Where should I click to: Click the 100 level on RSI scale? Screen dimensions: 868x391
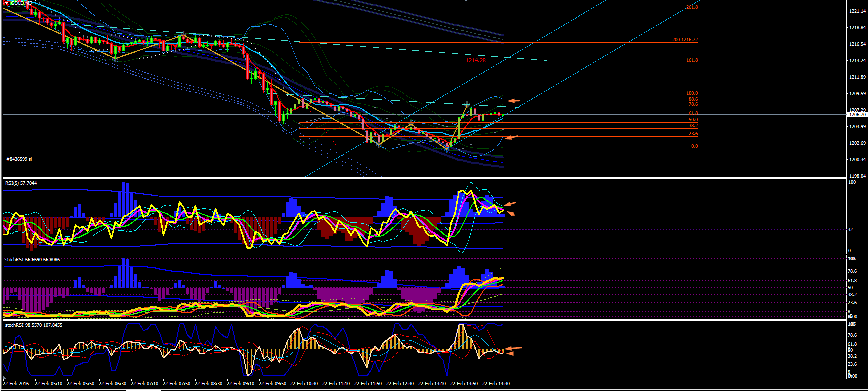pyautogui.click(x=852, y=182)
